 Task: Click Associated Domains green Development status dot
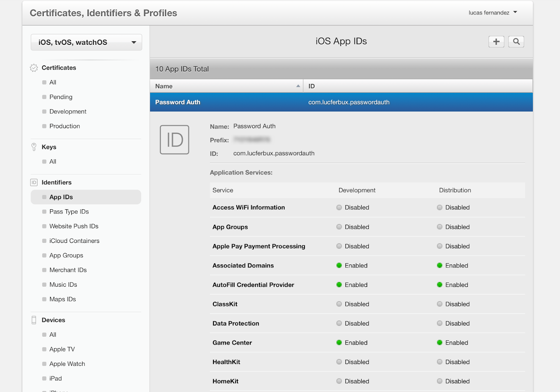(339, 265)
